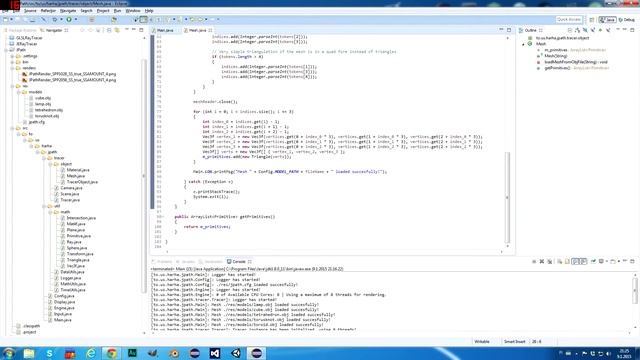Image resolution: width=640 pixels, height=360 pixels.
Task: Click the New file toolbar icon
Action: click(x=5, y=19)
